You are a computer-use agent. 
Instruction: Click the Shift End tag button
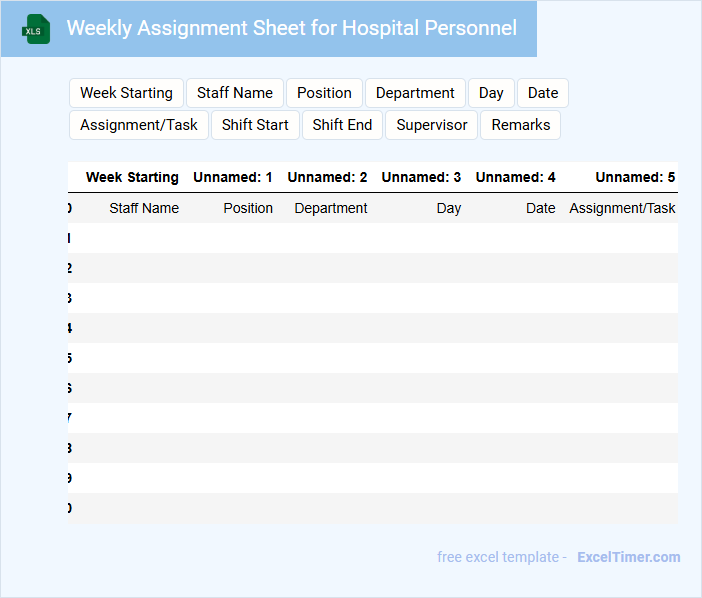pos(342,125)
